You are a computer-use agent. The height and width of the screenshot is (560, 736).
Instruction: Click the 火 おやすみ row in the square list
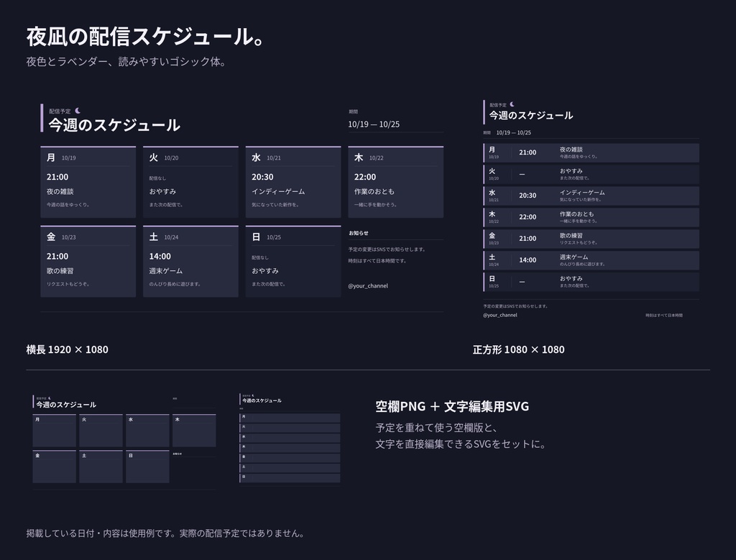point(591,174)
